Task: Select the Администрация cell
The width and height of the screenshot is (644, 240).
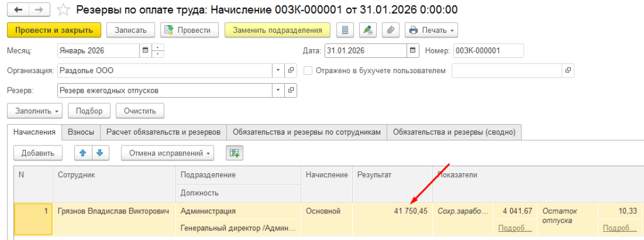Action: 238,211
